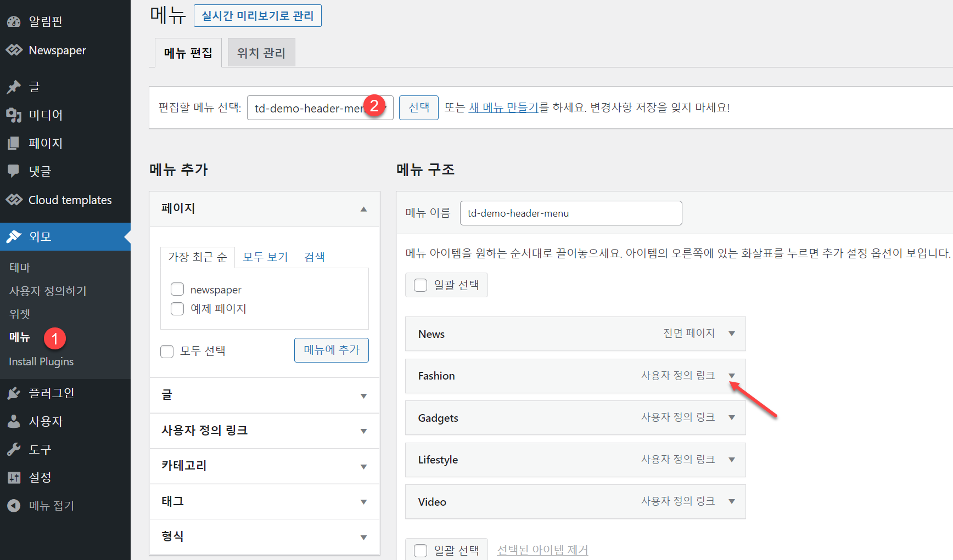Open the 모두 보기 tab
The width and height of the screenshot is (953, 560).
pos(265,256)
